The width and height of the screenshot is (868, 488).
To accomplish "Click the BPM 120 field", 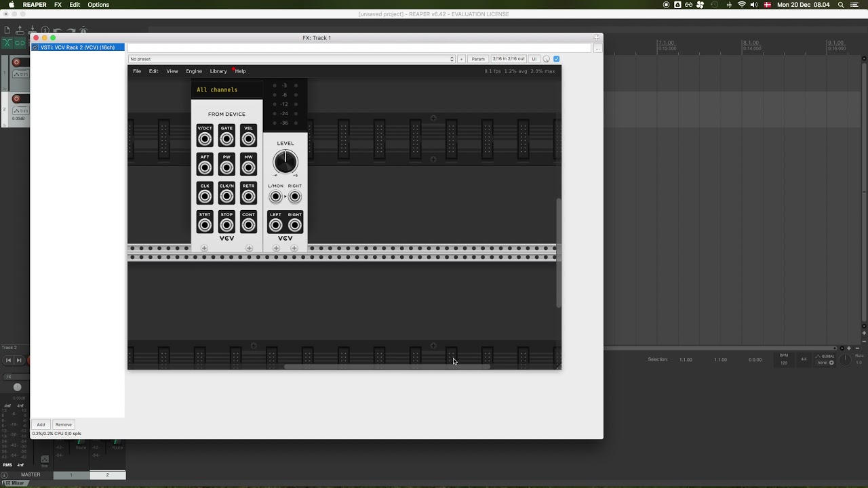I will (784, 359).
